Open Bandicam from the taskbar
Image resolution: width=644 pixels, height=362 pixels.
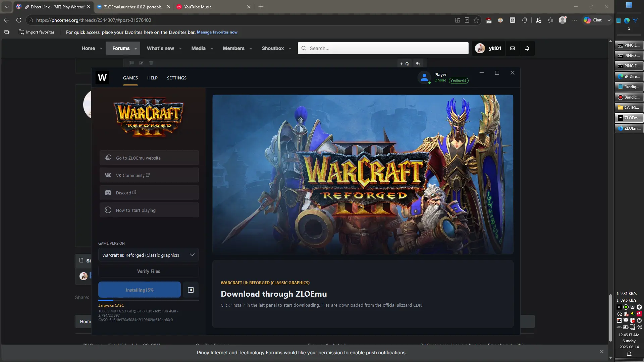(629, 97)
